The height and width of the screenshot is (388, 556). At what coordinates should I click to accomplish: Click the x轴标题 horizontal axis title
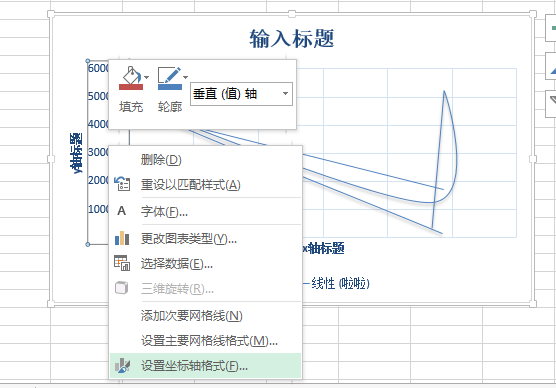pyautogui.click(x=323, y=248)
